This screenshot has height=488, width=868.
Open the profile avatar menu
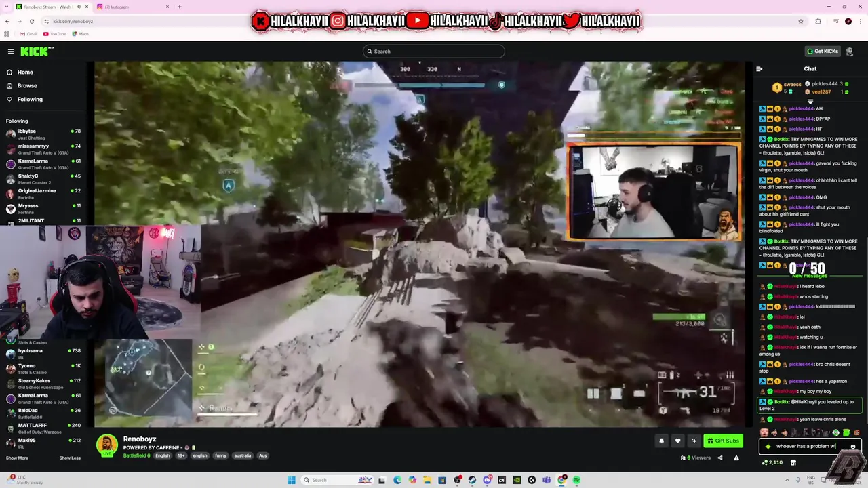tap(850, 52)
